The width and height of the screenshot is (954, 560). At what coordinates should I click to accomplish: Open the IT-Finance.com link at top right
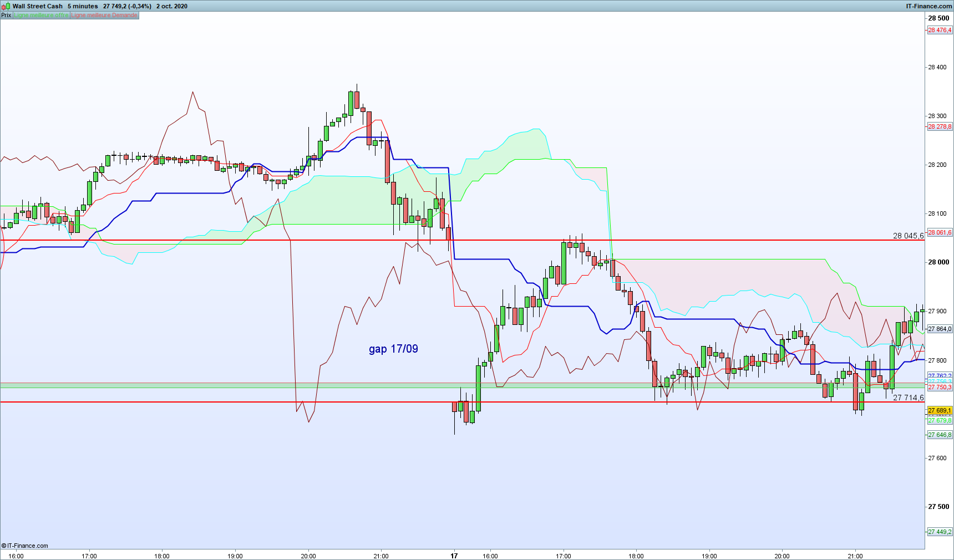pos(929,6)
